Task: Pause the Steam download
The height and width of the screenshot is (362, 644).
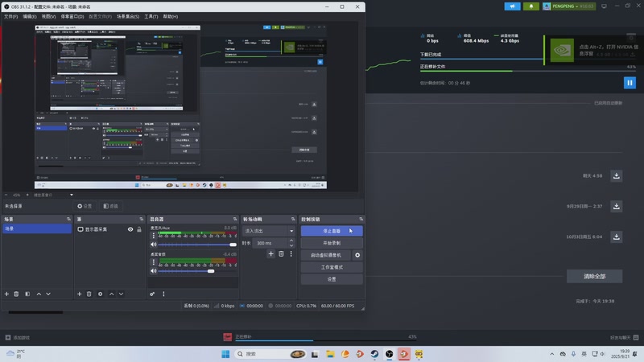Action: (630, 83)
